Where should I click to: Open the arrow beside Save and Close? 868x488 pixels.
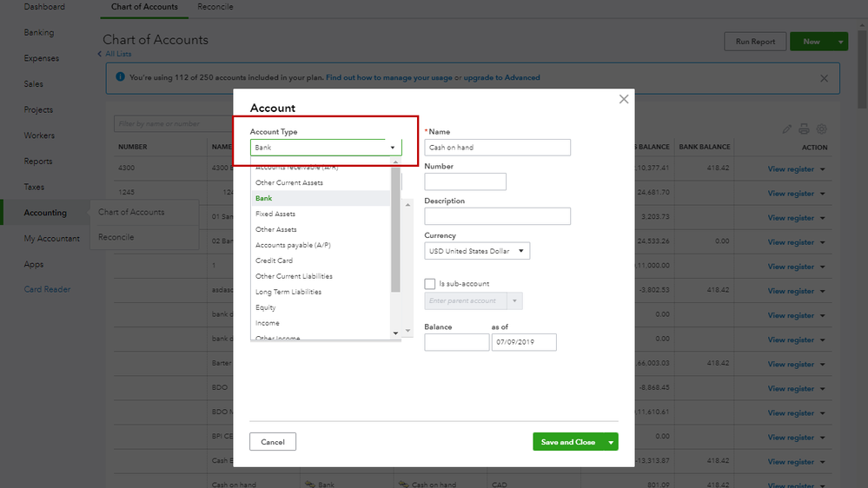pyautogui.click(x=612, y=442)
